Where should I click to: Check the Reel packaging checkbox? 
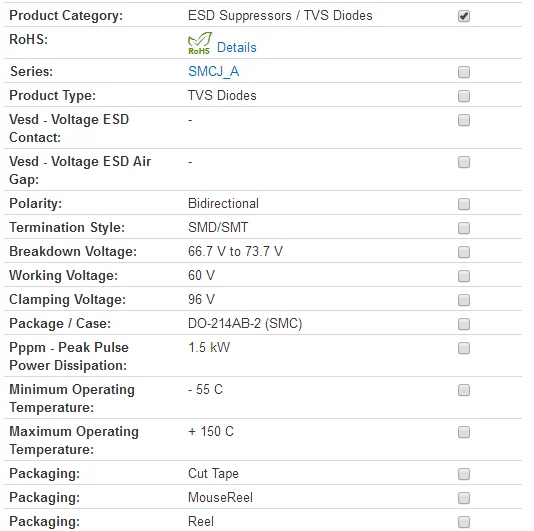[x=464, y=522]
